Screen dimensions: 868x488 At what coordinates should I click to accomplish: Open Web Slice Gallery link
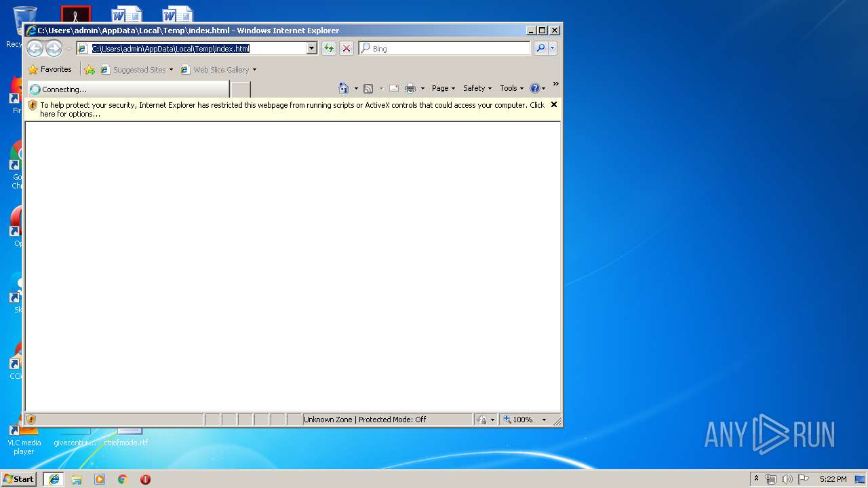coord(214,69)
